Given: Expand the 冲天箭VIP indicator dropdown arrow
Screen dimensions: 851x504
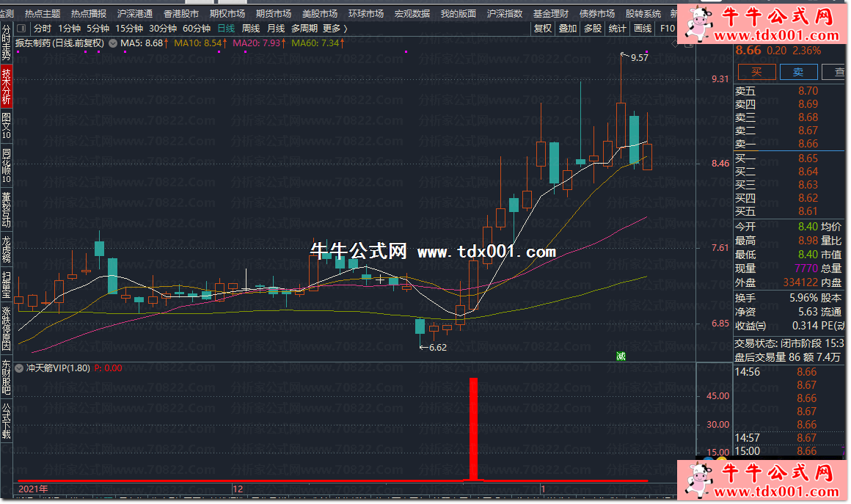Looking at the screenshot, I should (21, 368).
